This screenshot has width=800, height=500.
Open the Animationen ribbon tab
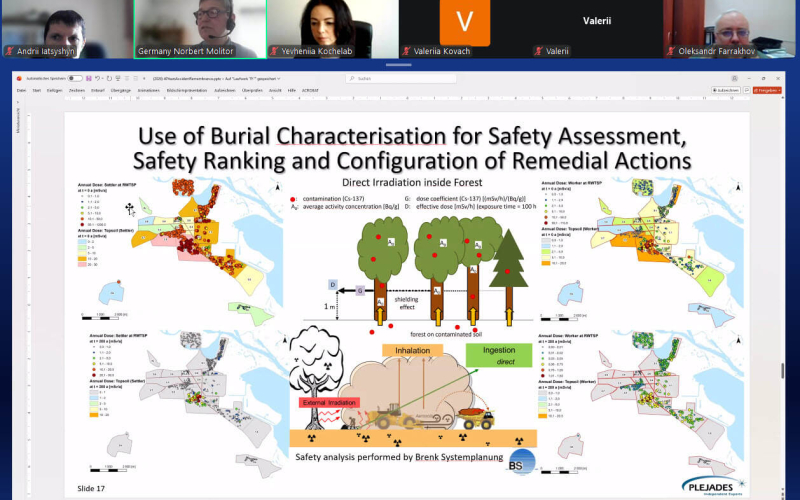point(148,90)
